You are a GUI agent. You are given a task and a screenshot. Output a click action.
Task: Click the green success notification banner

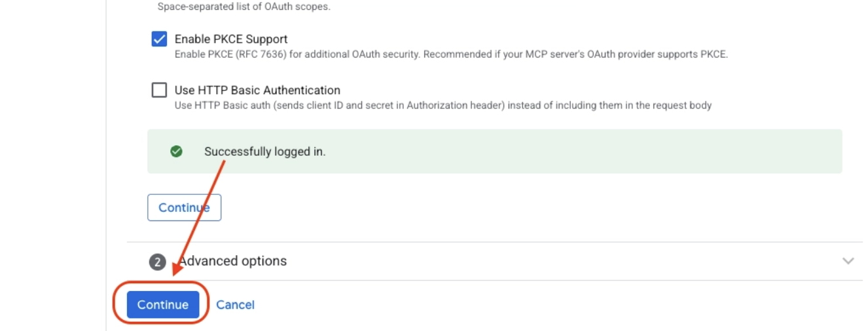(495, 151)
